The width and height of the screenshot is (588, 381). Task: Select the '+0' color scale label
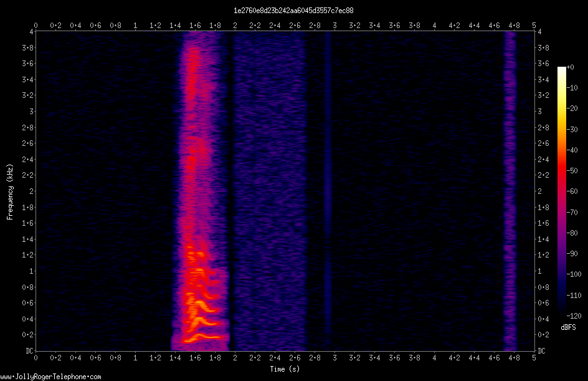coord(570,67)
